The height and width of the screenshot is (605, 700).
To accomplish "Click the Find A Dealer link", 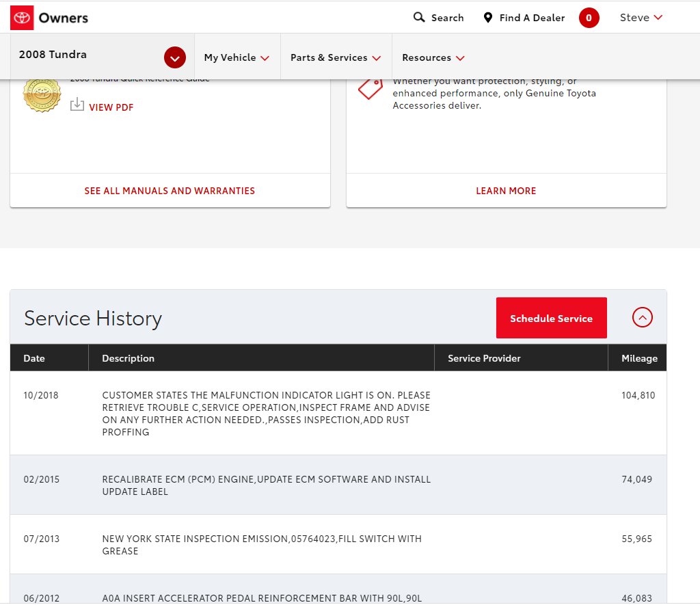I will tap(532, 18).
